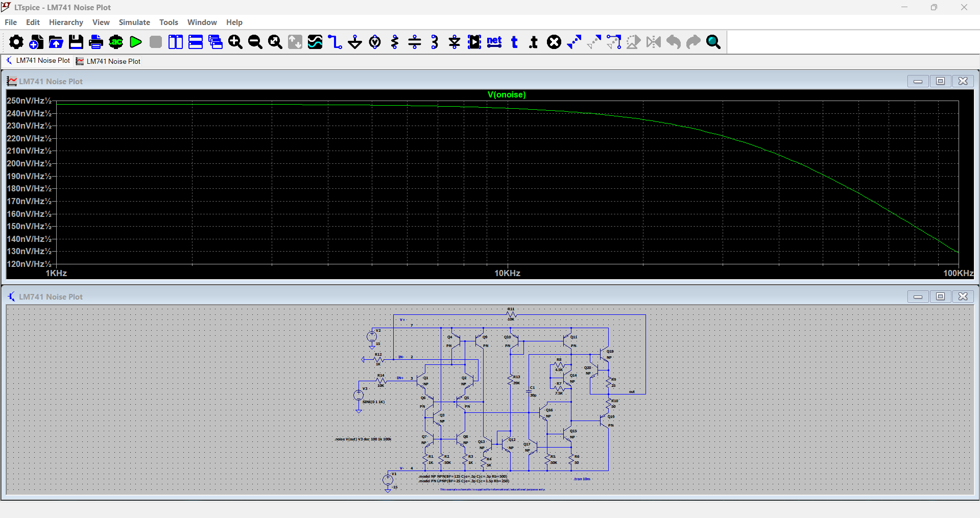Open the Tools menu
This screenshot has height=518, width=980.
[x=169, y=22]
